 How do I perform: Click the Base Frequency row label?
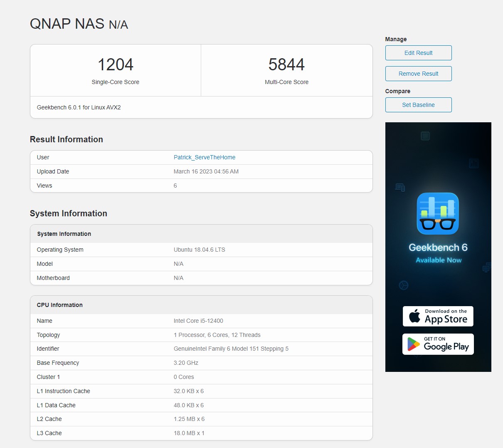coord(58,363)
